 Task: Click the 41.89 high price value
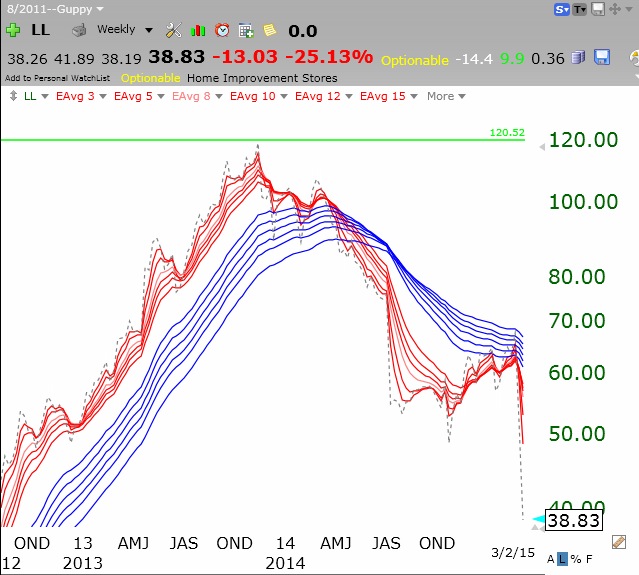point(74,59)
